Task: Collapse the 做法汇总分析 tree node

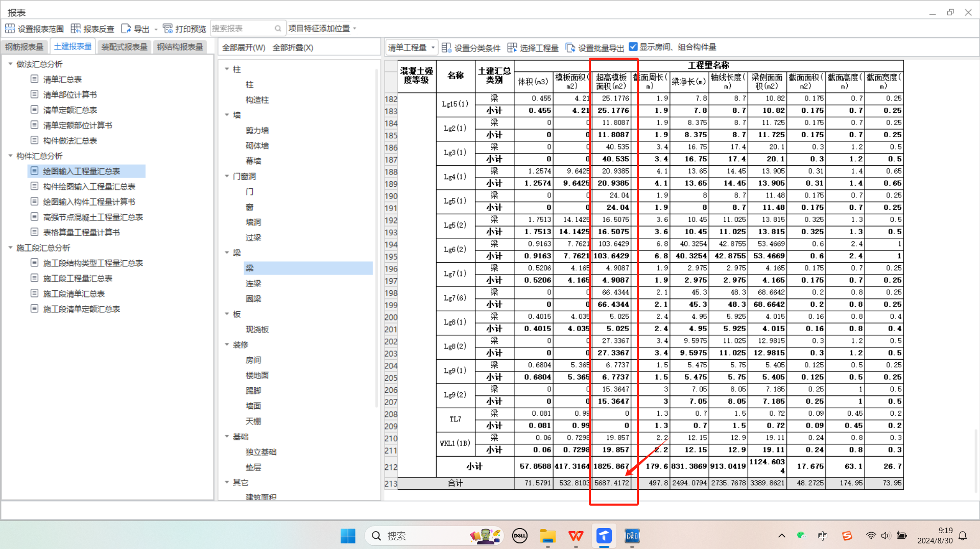Action: [x=10, y=64]
